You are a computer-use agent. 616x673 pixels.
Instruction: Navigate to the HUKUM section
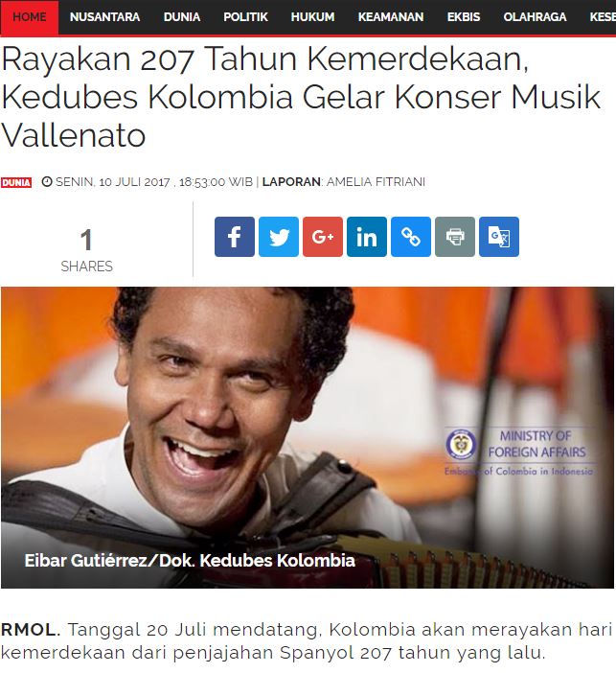pyautogui.click(x=312, y=17)
